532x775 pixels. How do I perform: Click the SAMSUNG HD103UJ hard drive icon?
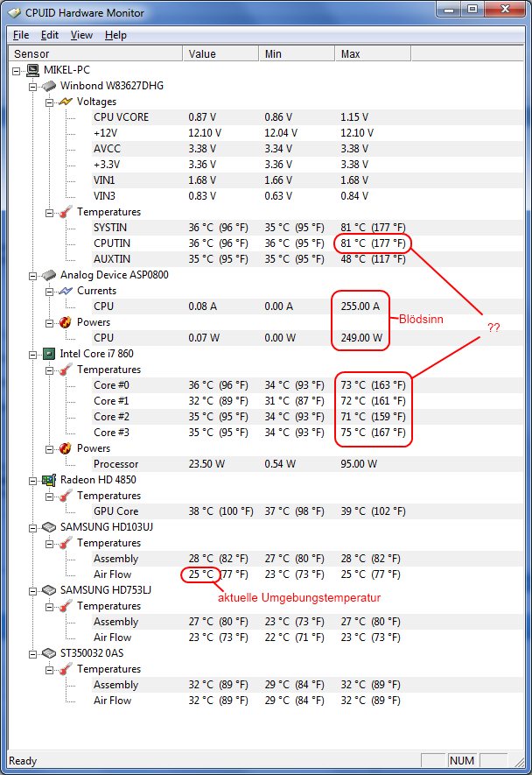49,527
